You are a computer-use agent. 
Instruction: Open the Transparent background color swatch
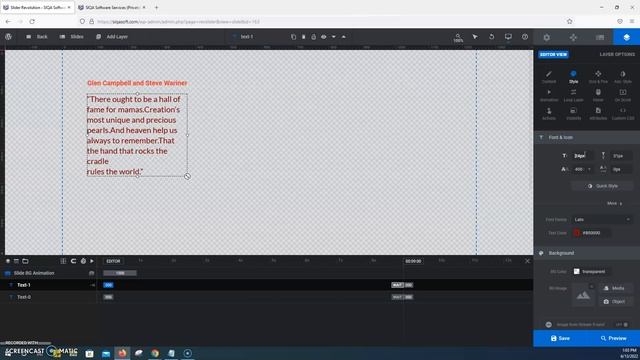coord(576,271)
